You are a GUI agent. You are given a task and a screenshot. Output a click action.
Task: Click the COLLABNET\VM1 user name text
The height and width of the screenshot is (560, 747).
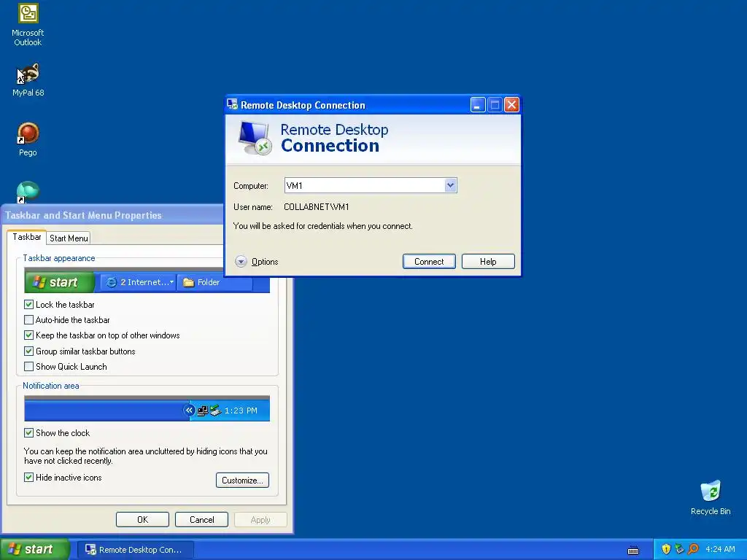pos(317,206)
